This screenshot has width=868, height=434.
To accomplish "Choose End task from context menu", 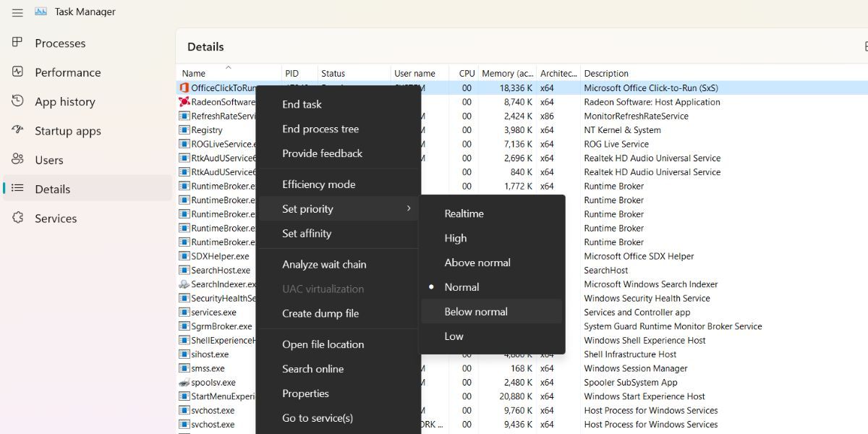I will tap(338, 104).
